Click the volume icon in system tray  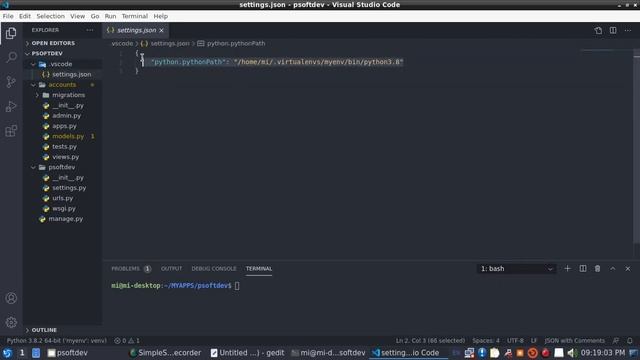point(571,353)
